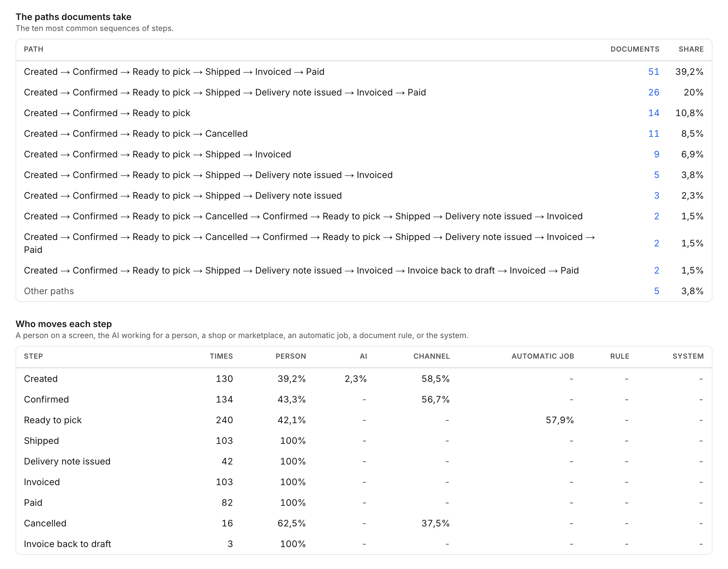Click the 14 documents count

653,113
